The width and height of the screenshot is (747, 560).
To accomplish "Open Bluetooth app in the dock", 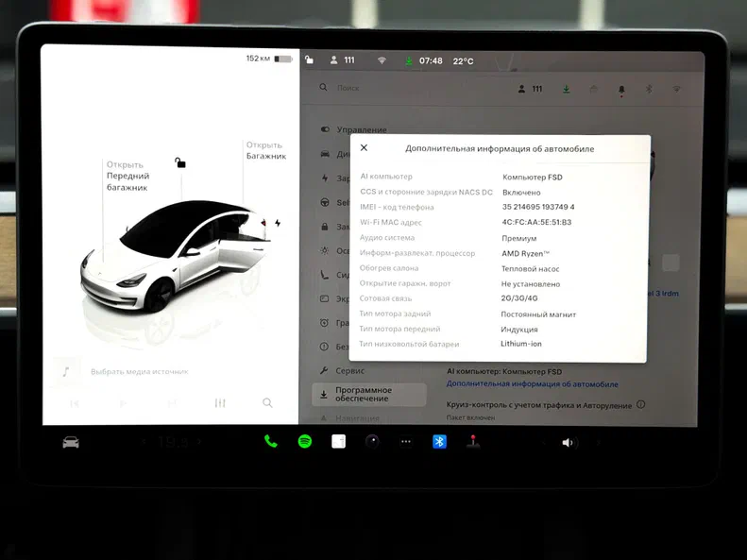I will coord(439,441).
